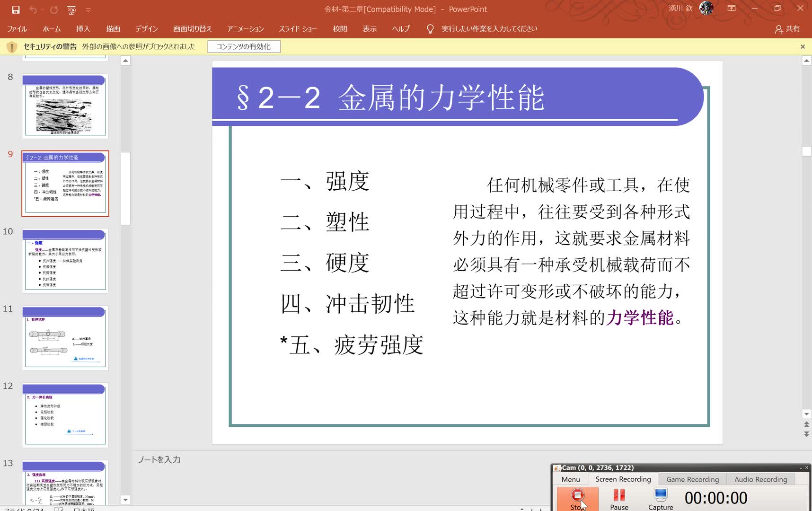
Task: Open the oCam Menu dropdown
Action: [x=571, y=479]
